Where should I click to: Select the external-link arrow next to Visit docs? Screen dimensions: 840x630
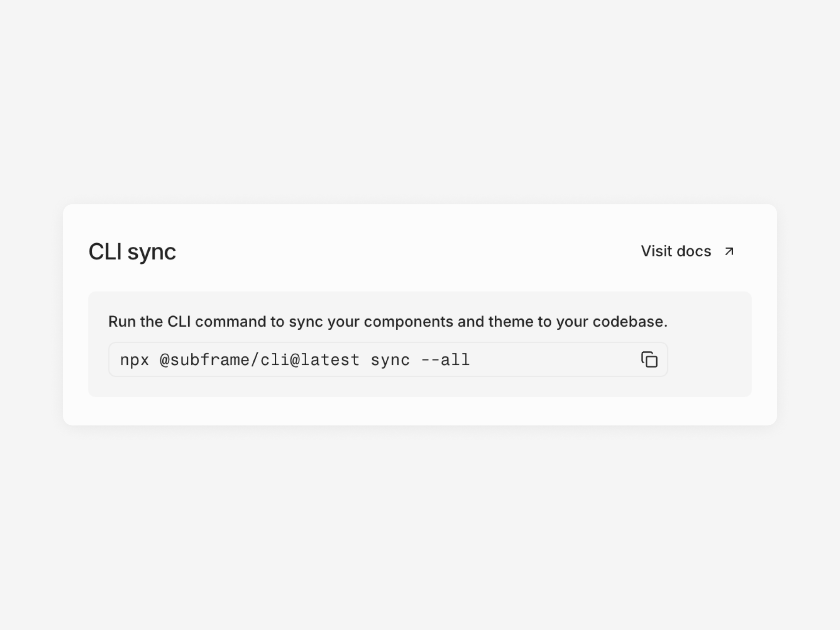coord(729,252)
